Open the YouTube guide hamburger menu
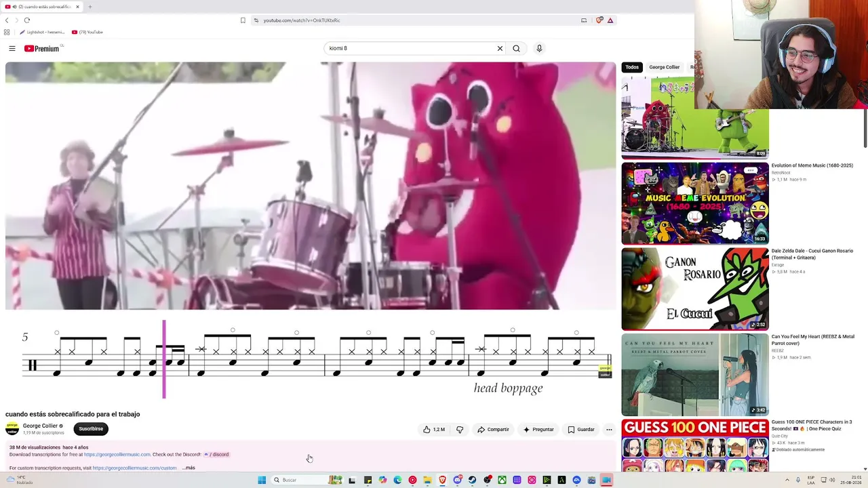The height and width of the screenshot is (488, 868). [12, 48]
